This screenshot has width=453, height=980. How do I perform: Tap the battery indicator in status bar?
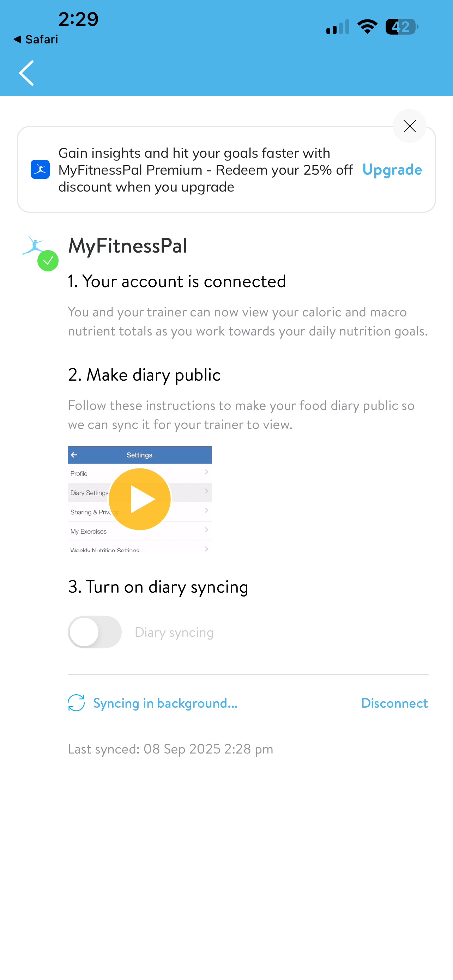[x=401, y=26]
